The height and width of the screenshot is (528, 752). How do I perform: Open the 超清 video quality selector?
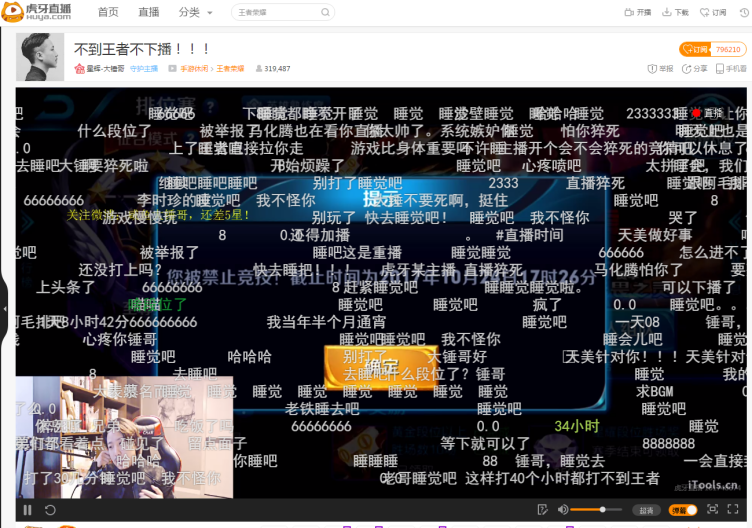click(646, 510)
